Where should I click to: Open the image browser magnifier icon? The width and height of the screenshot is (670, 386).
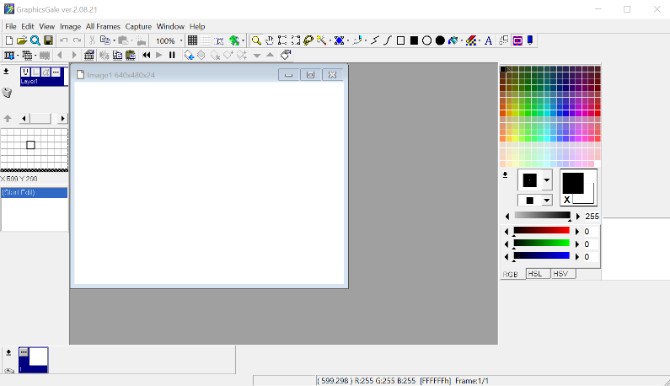(x=35, y=41)
